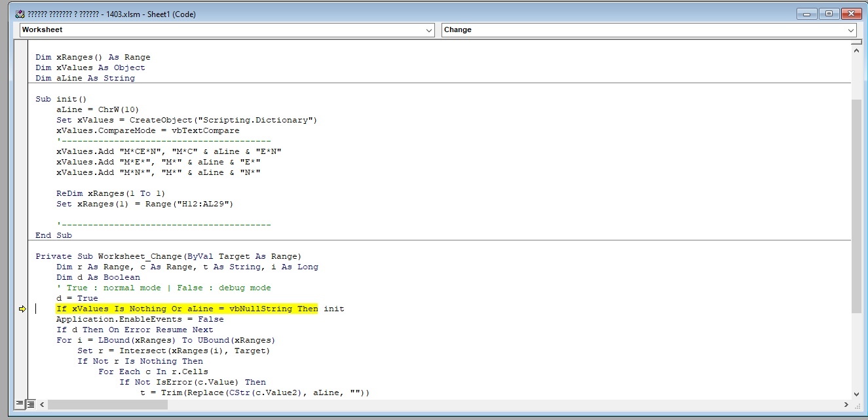Click the xValues.Add "M*N*" line
Image resolution: width=868 pixels, height=420 pixels.
159,172
